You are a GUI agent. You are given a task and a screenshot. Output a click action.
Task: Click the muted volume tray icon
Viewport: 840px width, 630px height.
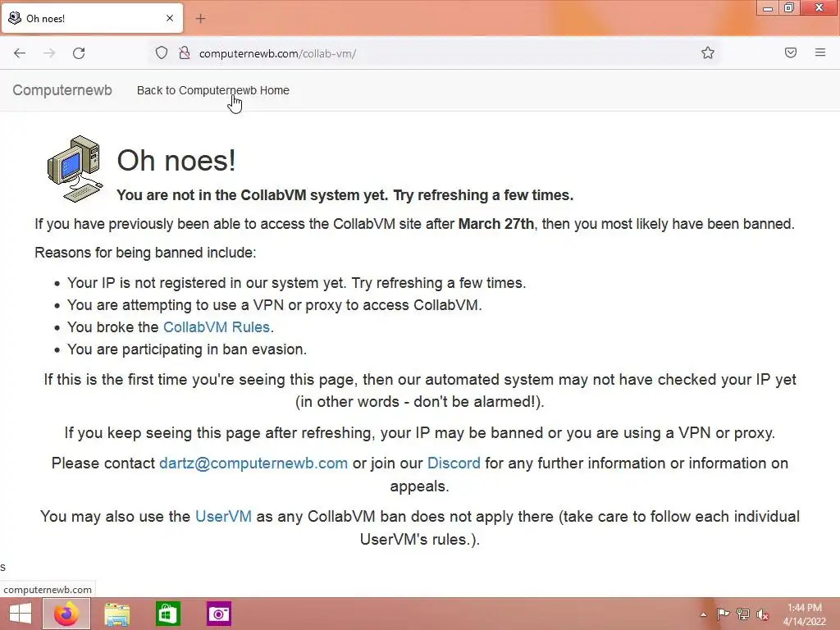pos(762,614)
